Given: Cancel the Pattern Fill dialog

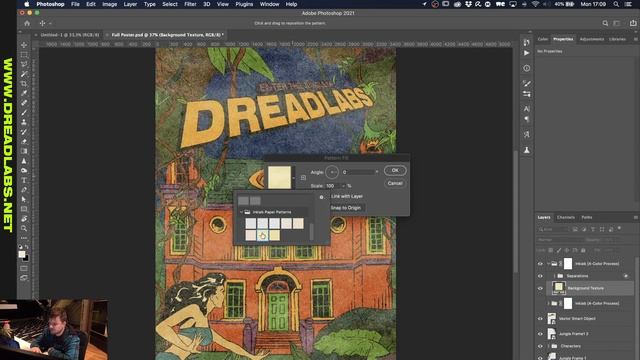Looking at the screenshot, I should 395,183.
